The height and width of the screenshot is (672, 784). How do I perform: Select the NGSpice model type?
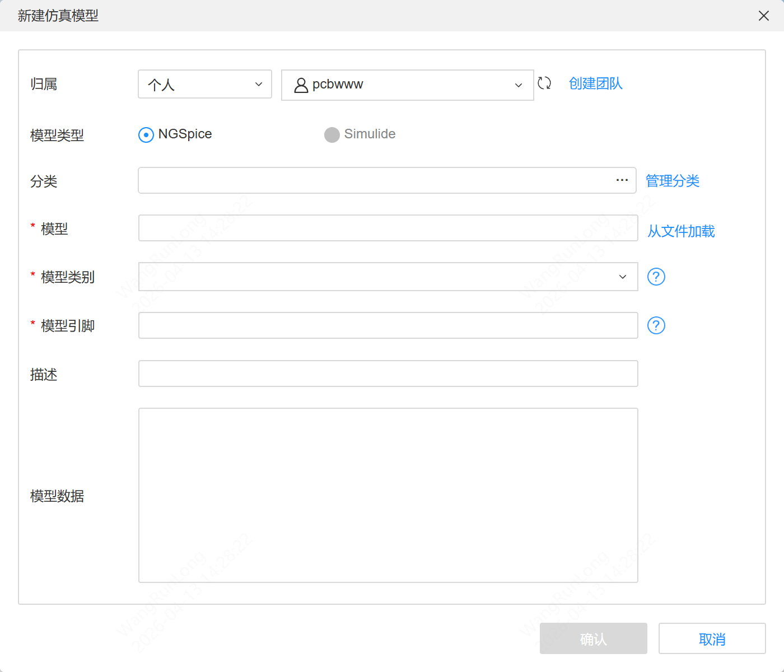coord(146,134)
